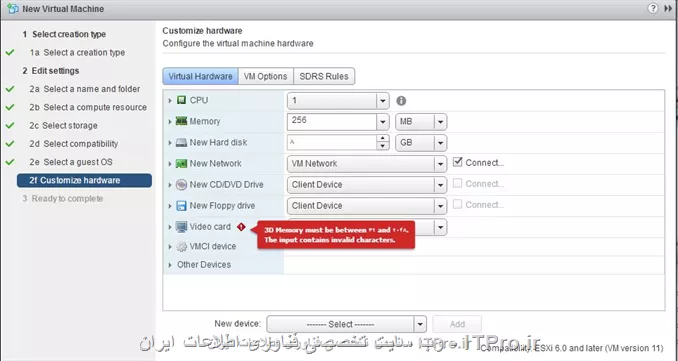The width and height of the screenshot is (678, 361).
Task: Click the New Virtual Machine title icon
Action: tap(13, 8)
